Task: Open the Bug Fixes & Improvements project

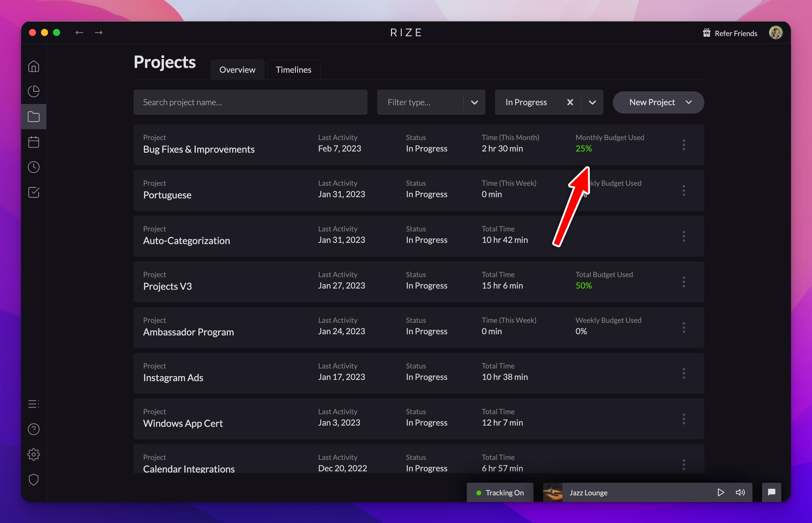Action: [x=199, y=149]
